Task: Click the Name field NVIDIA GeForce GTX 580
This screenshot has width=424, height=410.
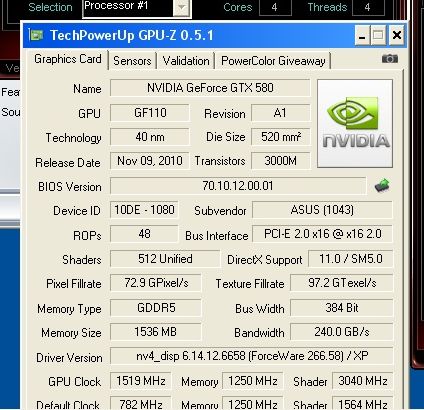Action: 210,88
